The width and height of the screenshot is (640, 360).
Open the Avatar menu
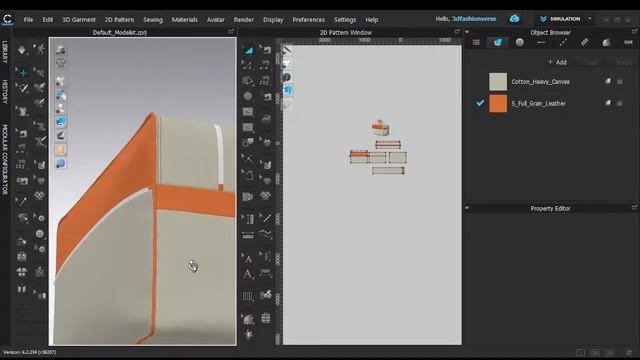pos(216,20)
